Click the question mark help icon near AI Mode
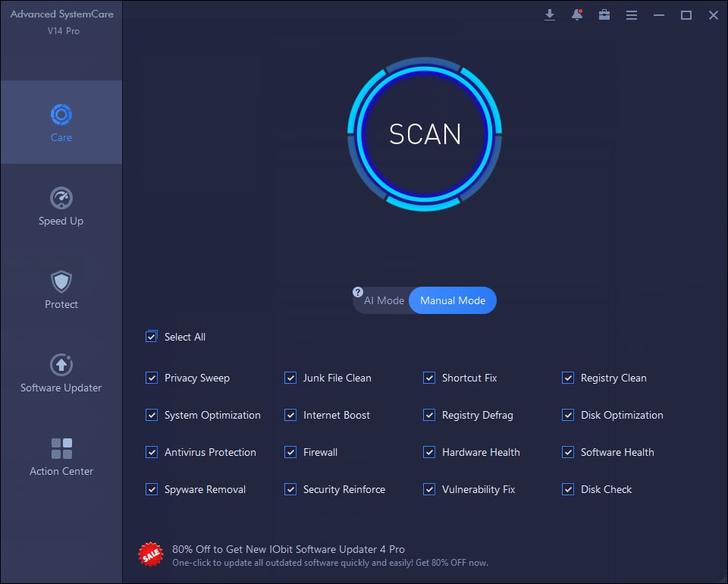Image resolution: width=728 pixels, height=584 pixels. [x=357, y=292]
